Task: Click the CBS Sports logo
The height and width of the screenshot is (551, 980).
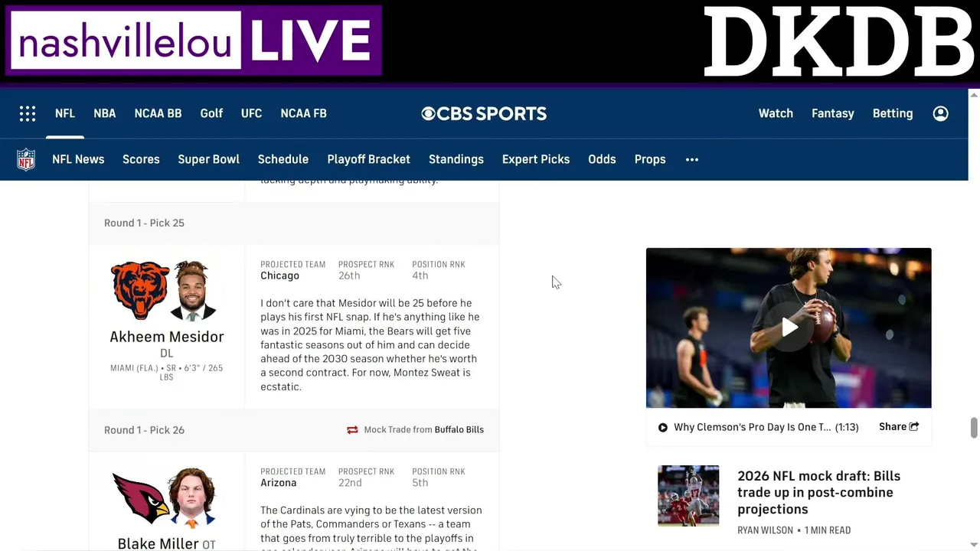Action: pyautogui.click(x=484, y=113)
